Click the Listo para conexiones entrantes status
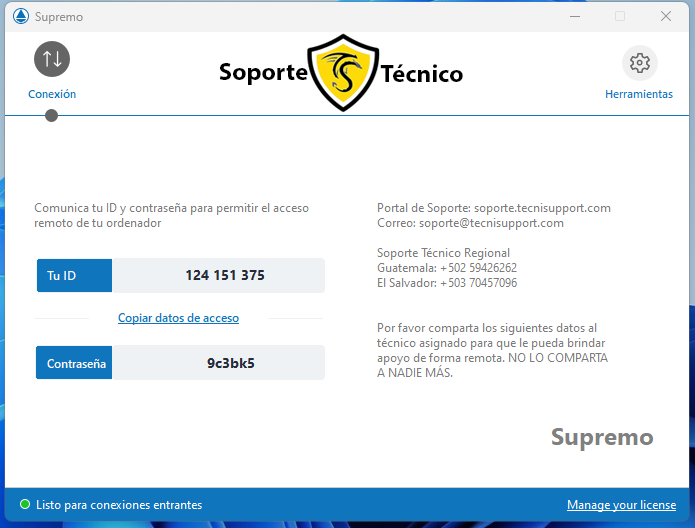The width and height of the screenshot is (695, 528). click(x=119, y=505)
